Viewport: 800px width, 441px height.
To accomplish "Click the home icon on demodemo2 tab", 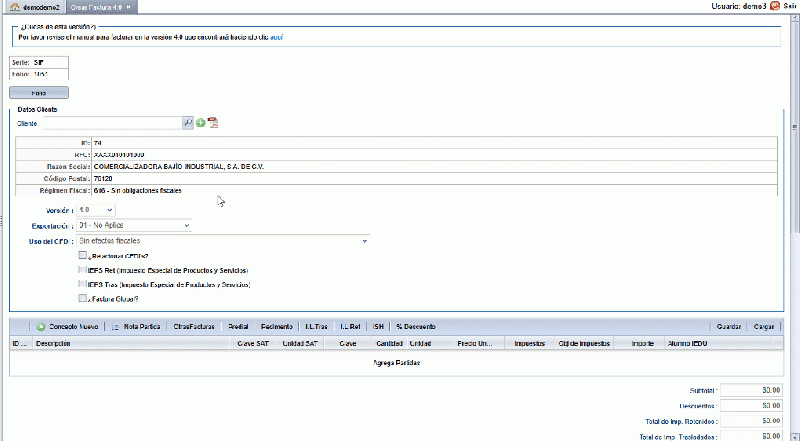I will click(x=15, y=7).
